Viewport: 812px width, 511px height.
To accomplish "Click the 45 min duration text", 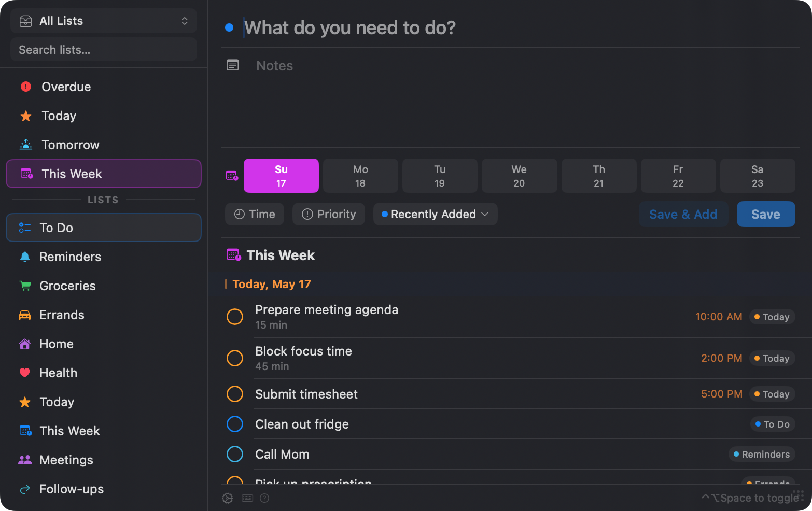I will tap(272, 366).
